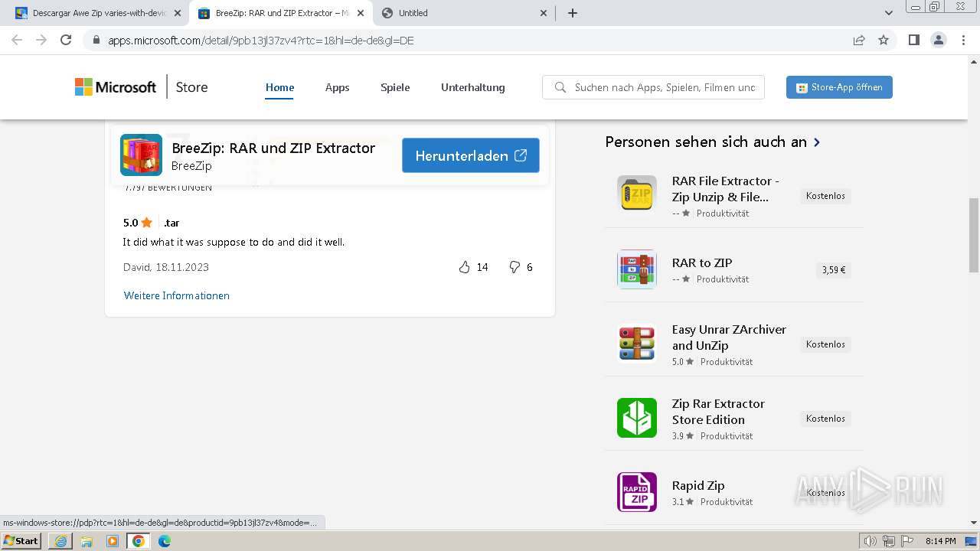Open Microsoft Edge from the taskbar
Viewport: 980px width, 551px height.
pyautogui.click(x=164, y=541)
